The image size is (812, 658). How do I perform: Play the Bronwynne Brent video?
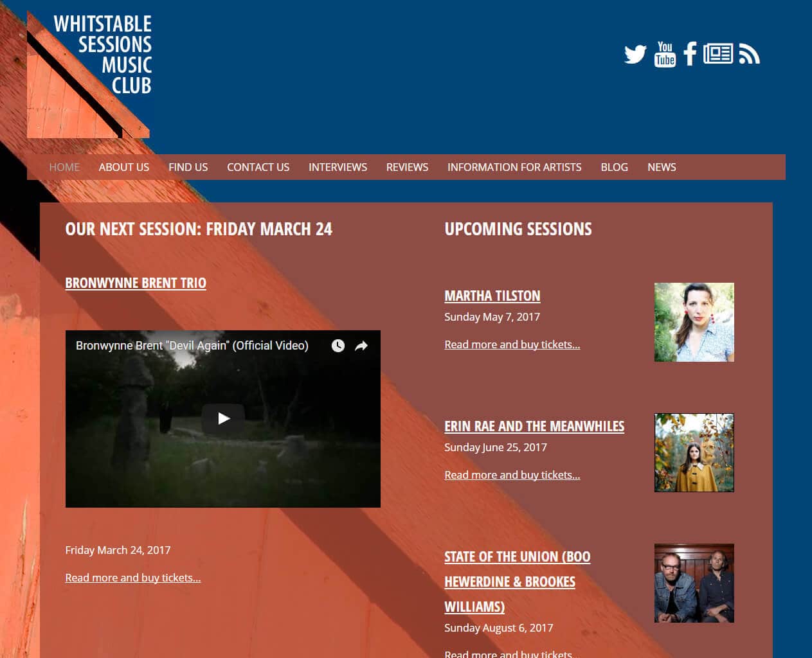pyautogui.click(x=223, y=418)
